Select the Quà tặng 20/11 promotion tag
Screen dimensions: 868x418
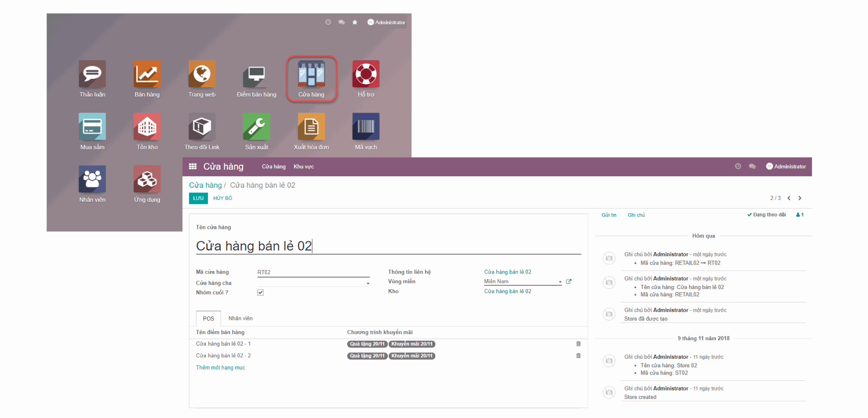pyautogui.click(x=367, y=344)
